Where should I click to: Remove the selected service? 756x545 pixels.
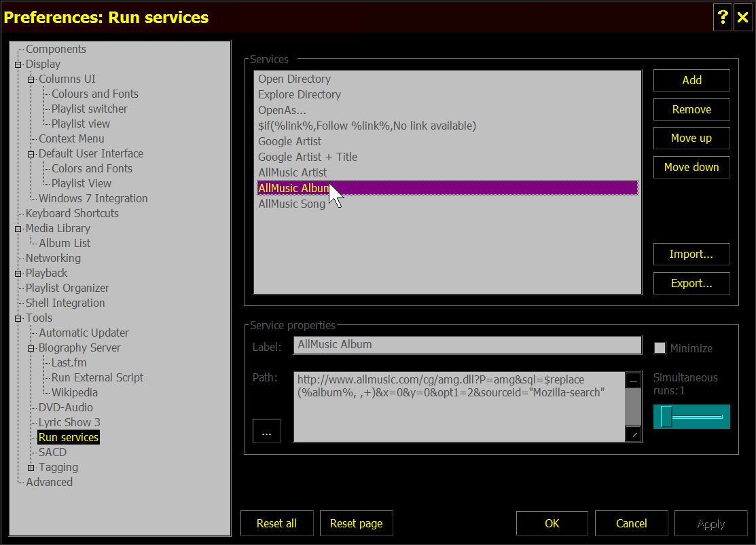pos(691,109)
